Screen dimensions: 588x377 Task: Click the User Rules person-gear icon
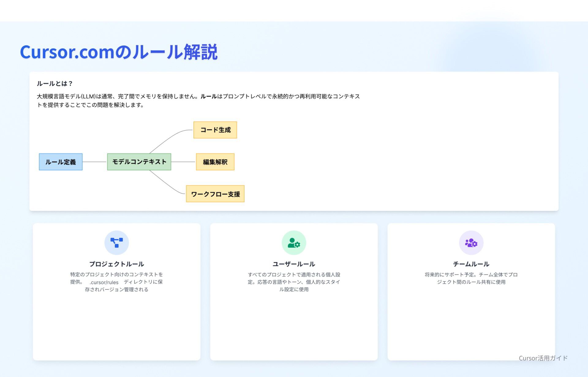[x=294, y=243]
